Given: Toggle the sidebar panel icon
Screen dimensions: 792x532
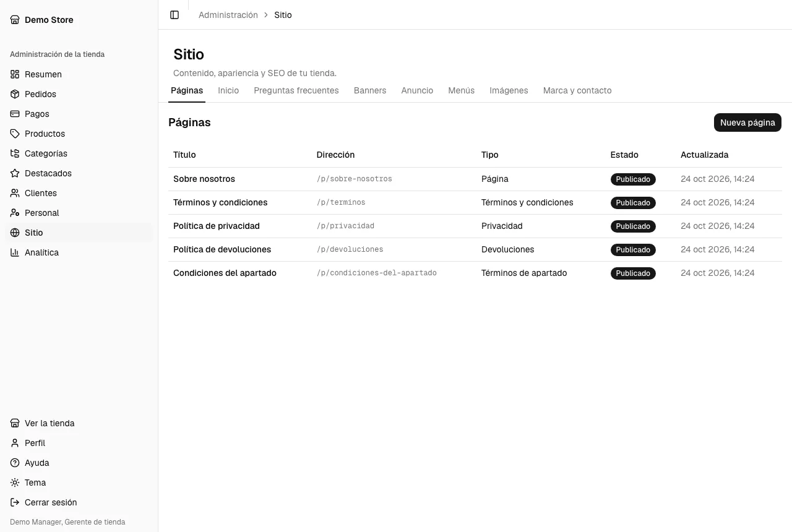Looking at the screenshot, I should pyautogui.click(x=174, y=15).
